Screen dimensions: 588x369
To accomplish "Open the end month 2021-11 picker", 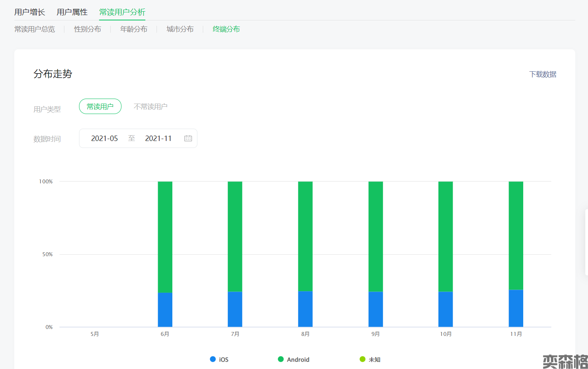I will click(x=158, y=138).
